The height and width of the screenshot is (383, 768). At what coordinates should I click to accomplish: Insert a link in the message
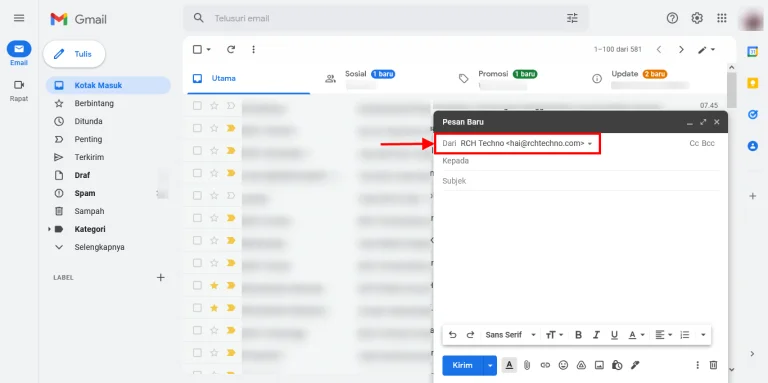pyautogui.click(x=545, y=365)
